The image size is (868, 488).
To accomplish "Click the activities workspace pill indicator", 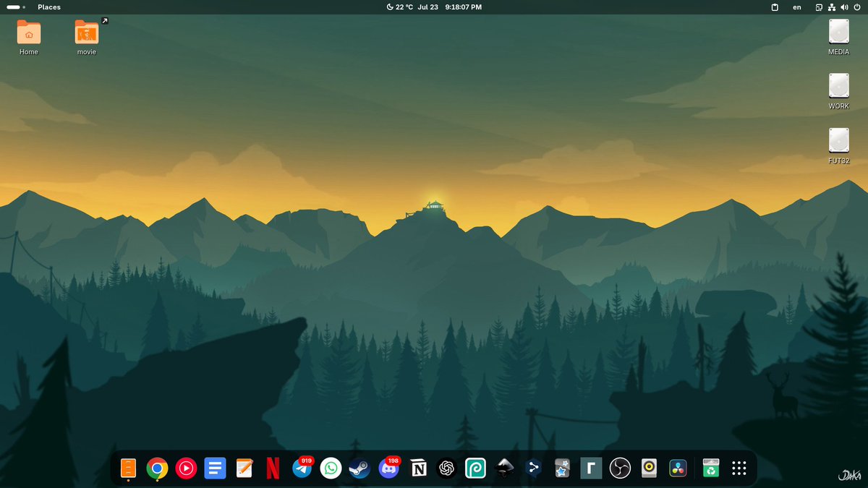I will [16, 7].
